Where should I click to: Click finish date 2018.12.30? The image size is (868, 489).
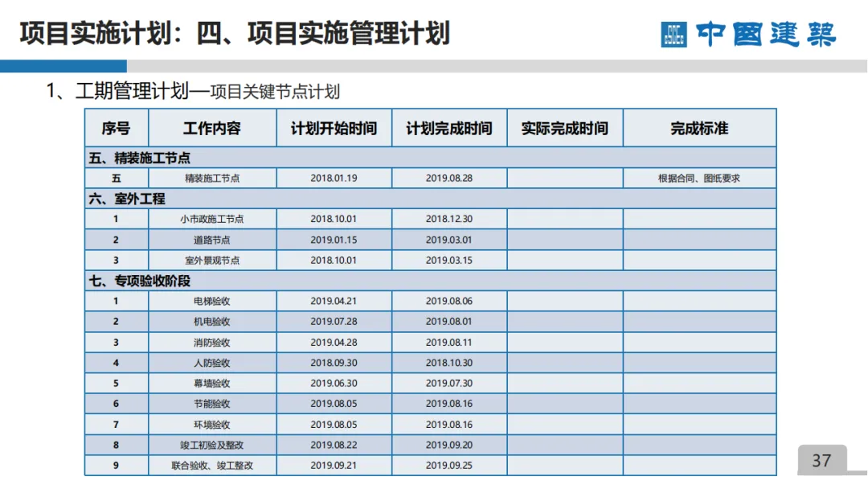click(449, 220)
